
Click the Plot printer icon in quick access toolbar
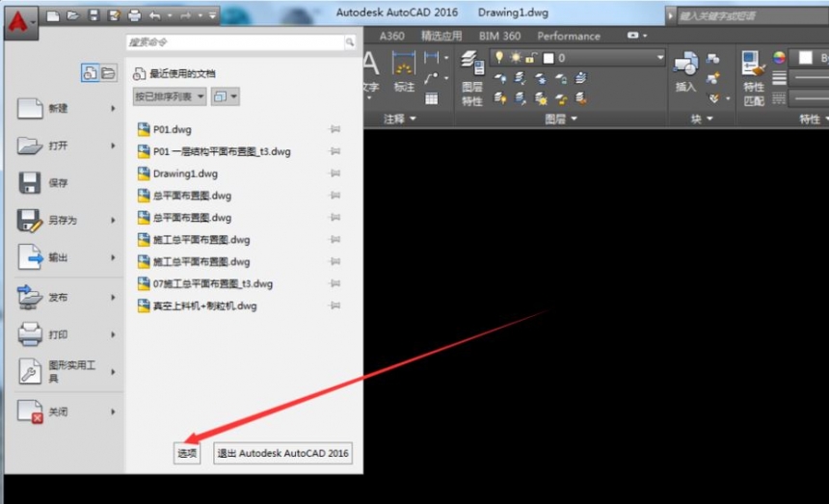point(134,15)
